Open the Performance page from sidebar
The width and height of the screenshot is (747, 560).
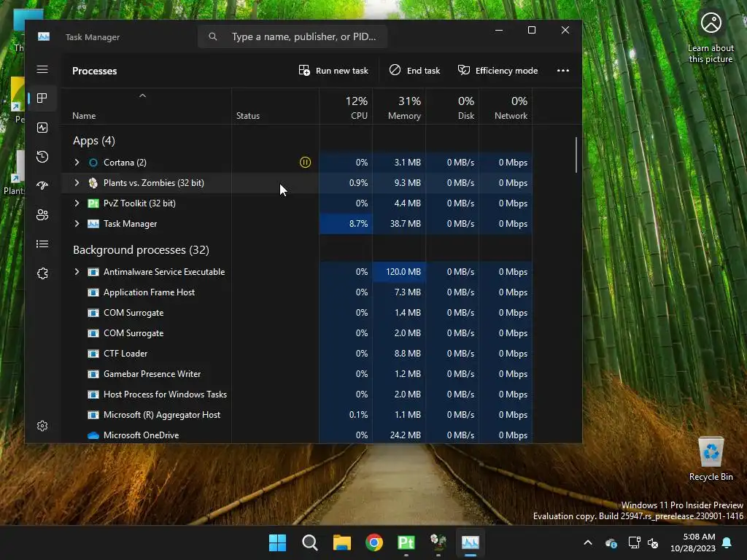42,128
